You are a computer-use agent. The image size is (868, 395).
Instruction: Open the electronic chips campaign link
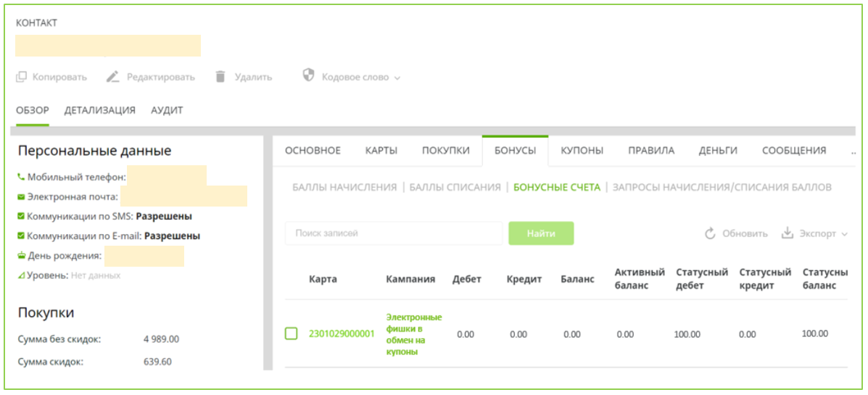pos(414,335)
